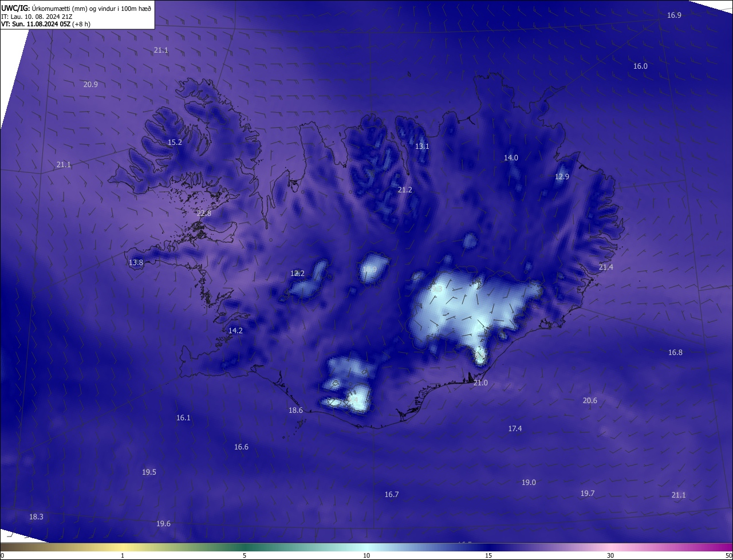Click the map value 14.2
733x560 pixels.
tap(235, 331)
